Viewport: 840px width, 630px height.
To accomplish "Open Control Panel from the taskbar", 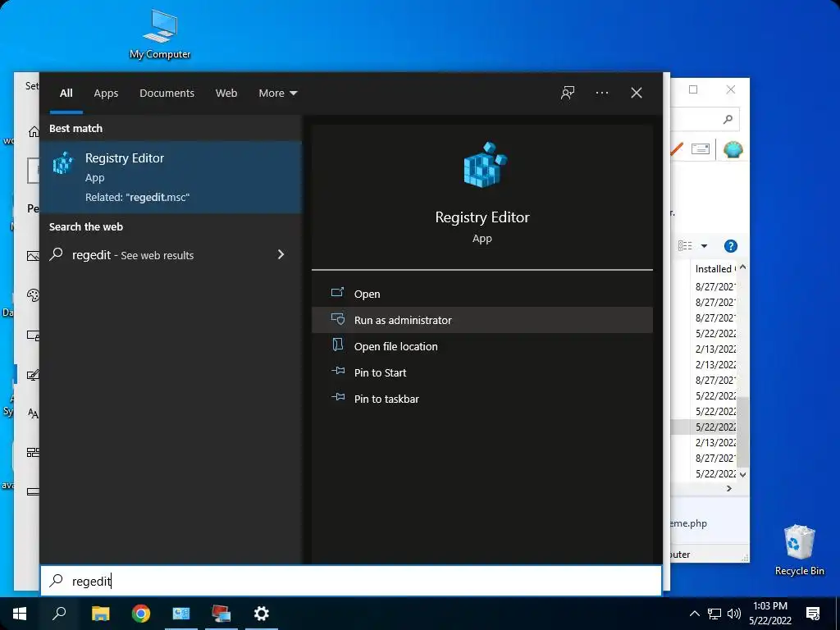I will pyautogui.click(x=181, y=614).
